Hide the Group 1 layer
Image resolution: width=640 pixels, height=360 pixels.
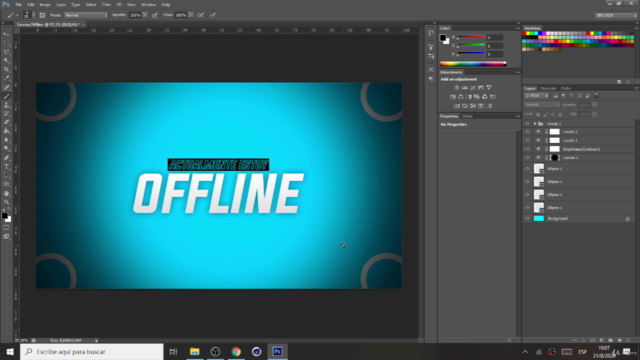527,123
